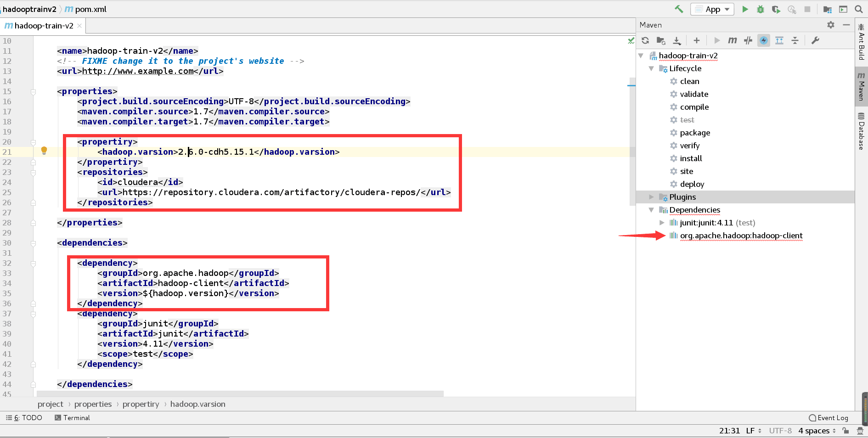This screenshot has width=868, height=438.
Task: Click Execute Maven Goal 'm' icon
Action: [733, 40]
